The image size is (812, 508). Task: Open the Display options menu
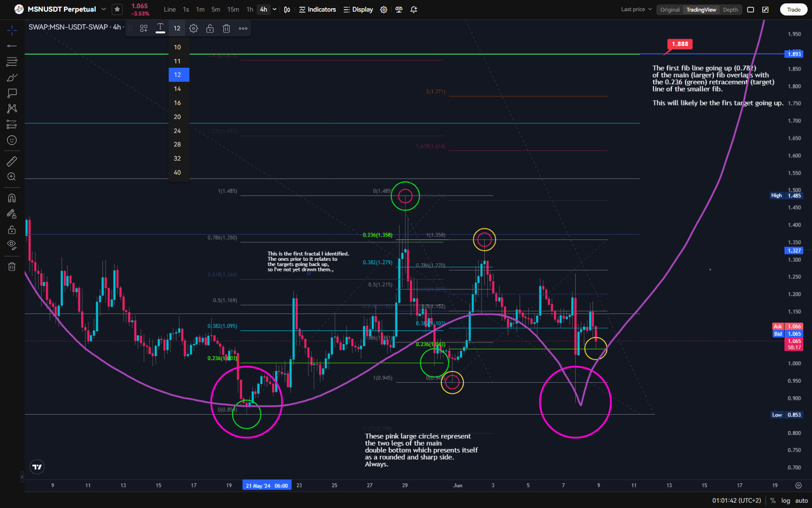358,9
